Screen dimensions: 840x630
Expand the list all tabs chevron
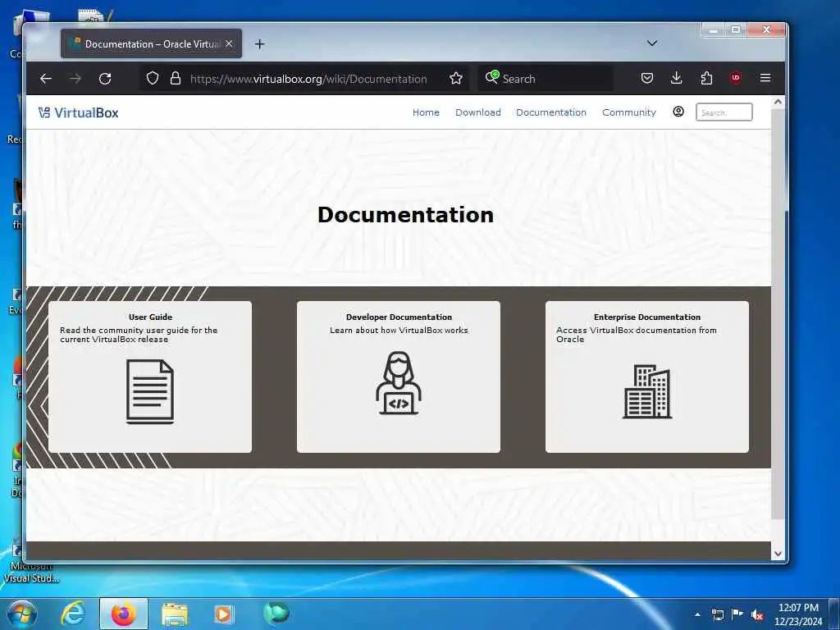coord(652,43)
